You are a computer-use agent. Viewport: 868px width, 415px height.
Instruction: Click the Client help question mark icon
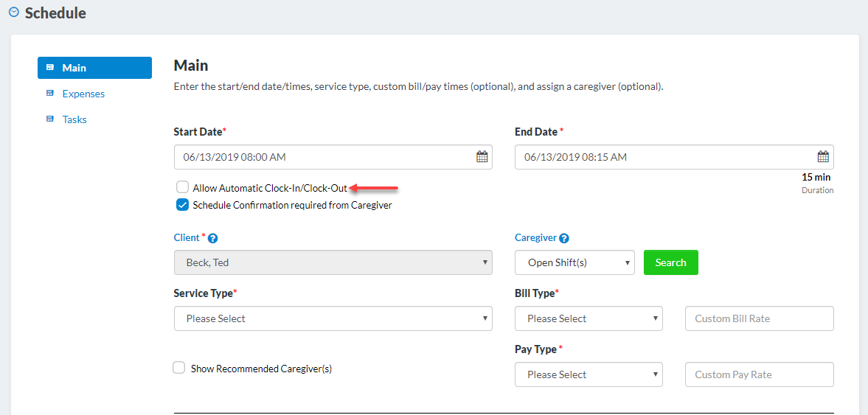(213, 238)
